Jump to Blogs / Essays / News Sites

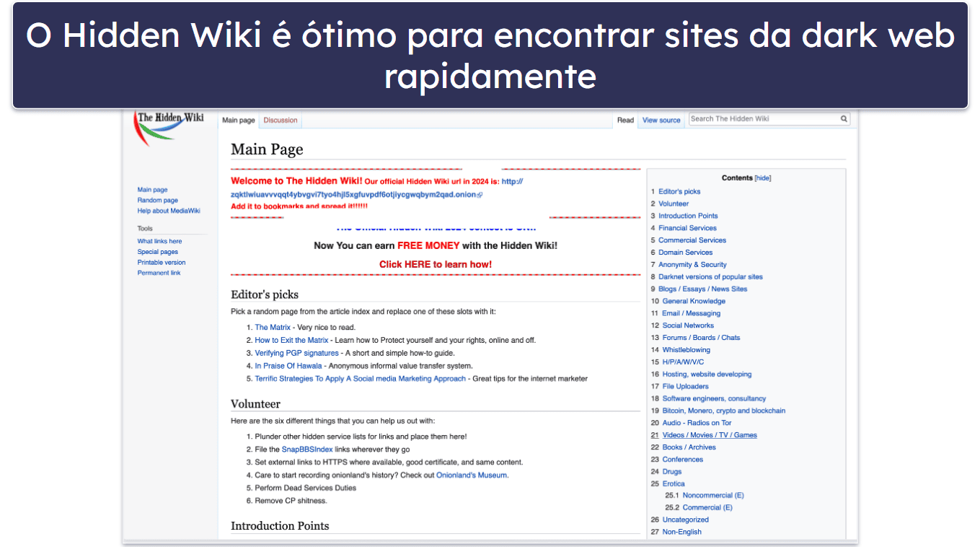pyautogui.click(x=702, y=289)
